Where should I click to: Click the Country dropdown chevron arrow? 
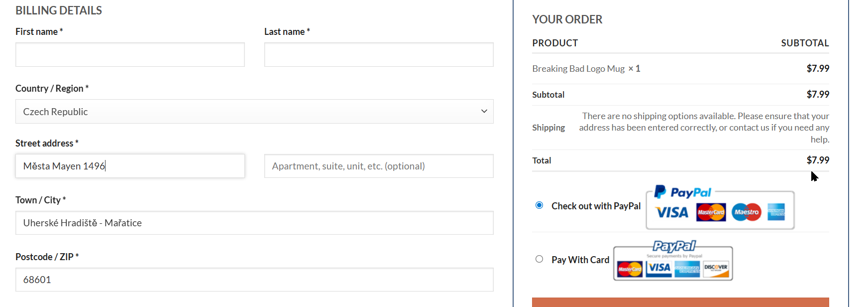(484, 112)
